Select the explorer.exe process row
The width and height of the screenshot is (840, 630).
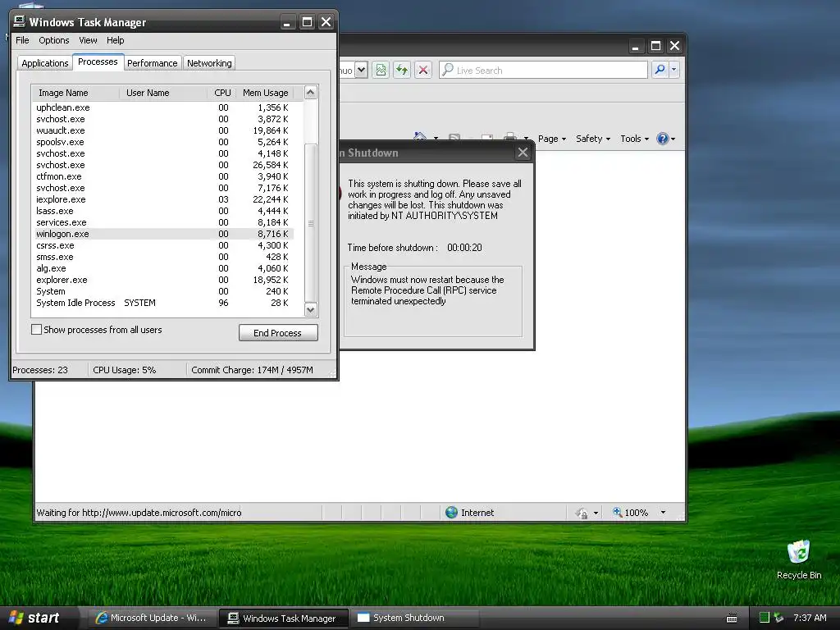[x=163, y=280]
